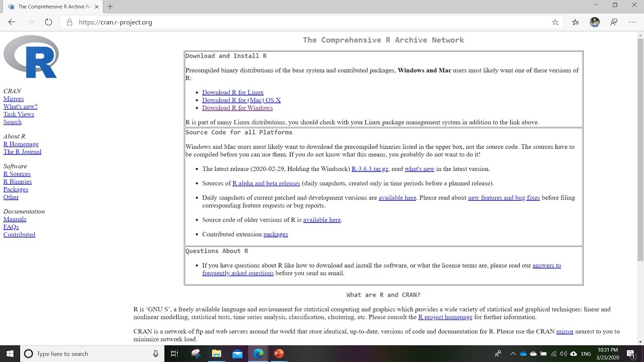Open the People icon in the taskbar

click(498, 354)
